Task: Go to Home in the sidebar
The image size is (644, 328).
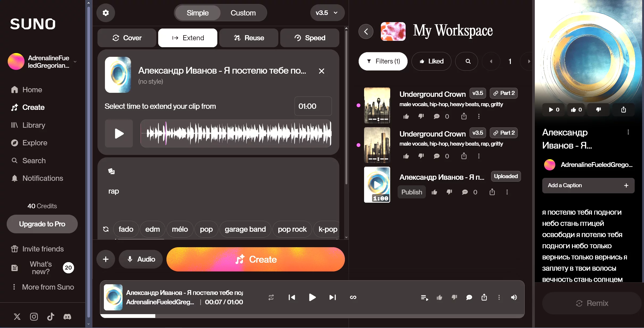Action: click(27, 90)
